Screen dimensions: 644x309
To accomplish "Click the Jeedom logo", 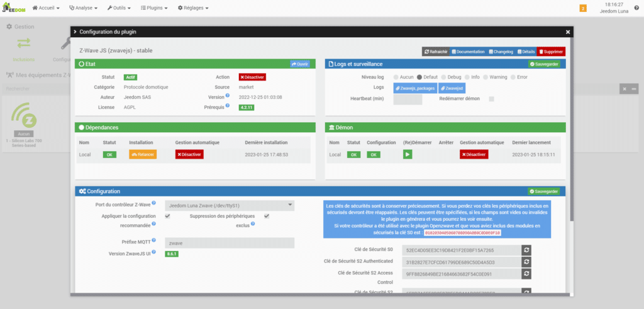I will tap(14, 8).
